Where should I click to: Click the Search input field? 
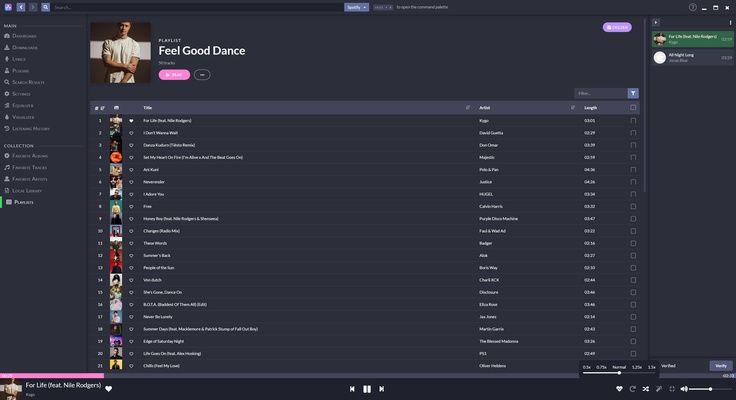pos(197,7)
